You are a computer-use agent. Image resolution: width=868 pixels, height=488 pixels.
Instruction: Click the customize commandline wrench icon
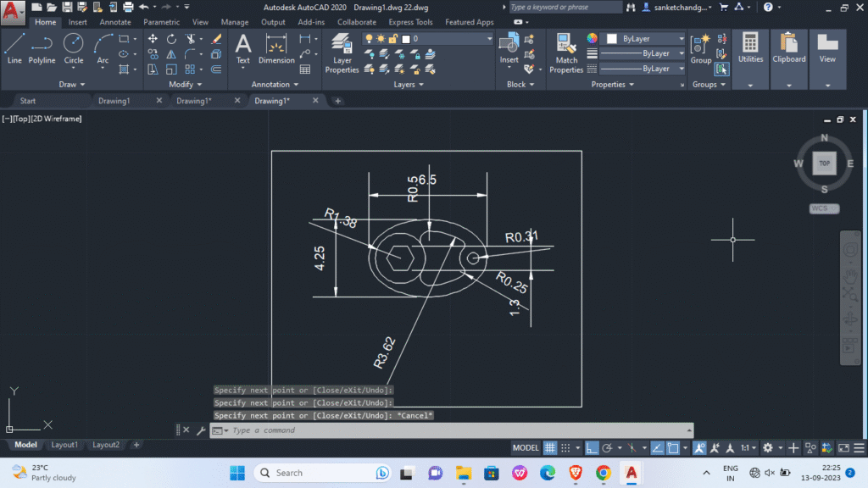(x=201, y=430)
